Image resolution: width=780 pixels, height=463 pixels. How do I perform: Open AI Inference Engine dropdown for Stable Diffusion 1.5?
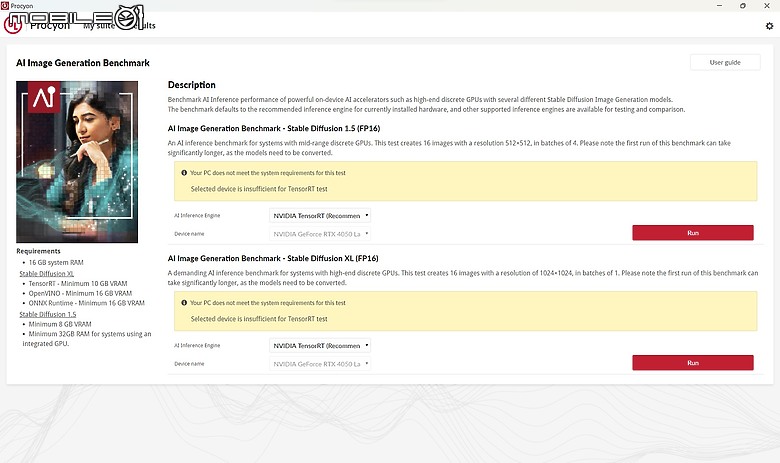[x=320, y=215]
